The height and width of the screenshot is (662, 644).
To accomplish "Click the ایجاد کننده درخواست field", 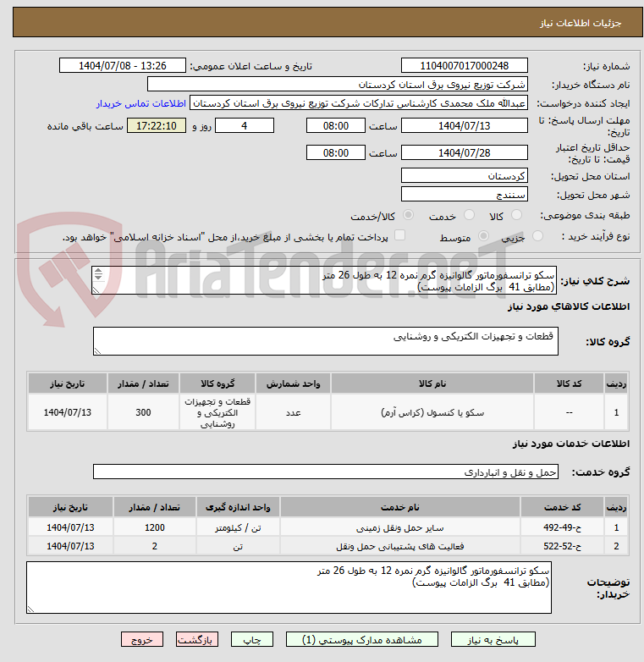I will pos(359,103).
